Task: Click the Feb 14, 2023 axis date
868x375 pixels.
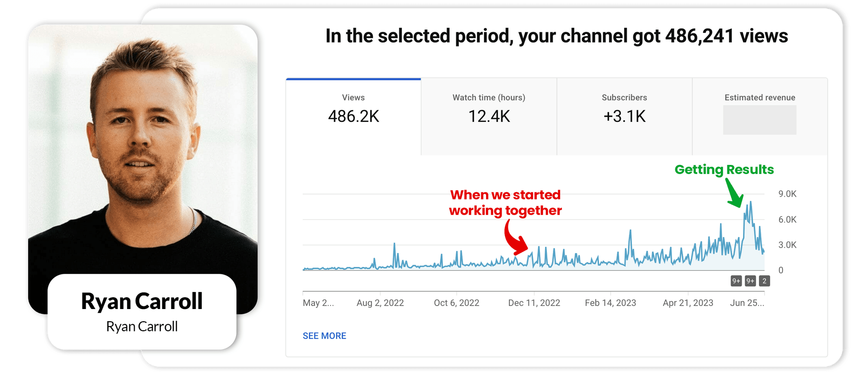Action: tap(611, 303)
